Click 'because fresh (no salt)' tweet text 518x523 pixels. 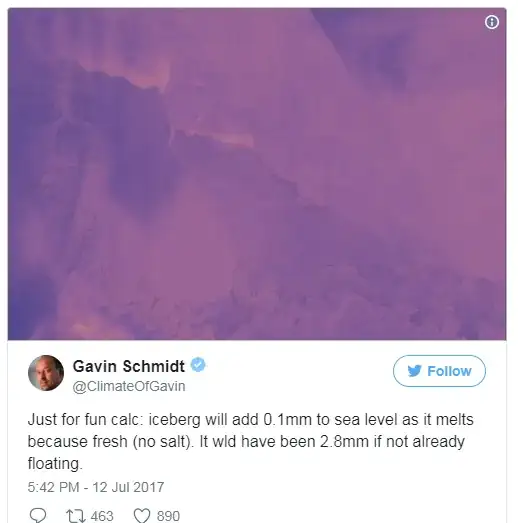click(x=110, y=442)
